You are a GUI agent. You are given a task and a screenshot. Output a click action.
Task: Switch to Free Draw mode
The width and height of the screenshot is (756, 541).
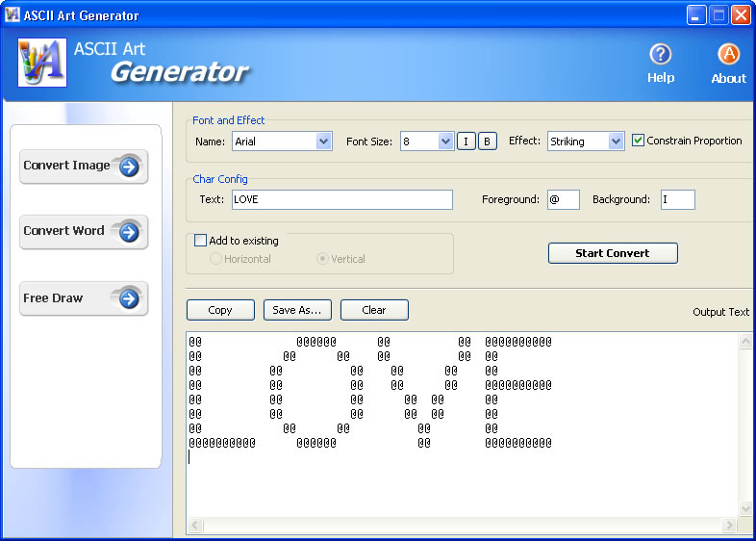tap(84, 298)
